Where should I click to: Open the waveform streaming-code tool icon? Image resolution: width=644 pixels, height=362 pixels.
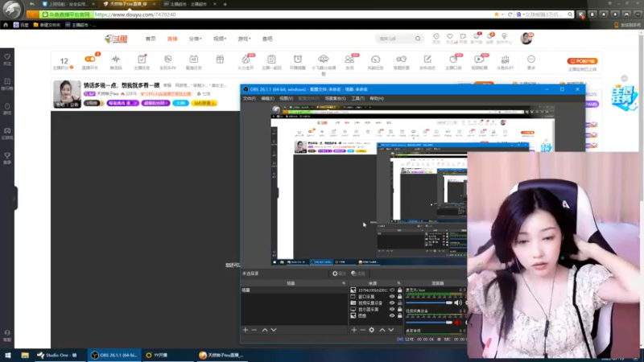pos(116,59)
